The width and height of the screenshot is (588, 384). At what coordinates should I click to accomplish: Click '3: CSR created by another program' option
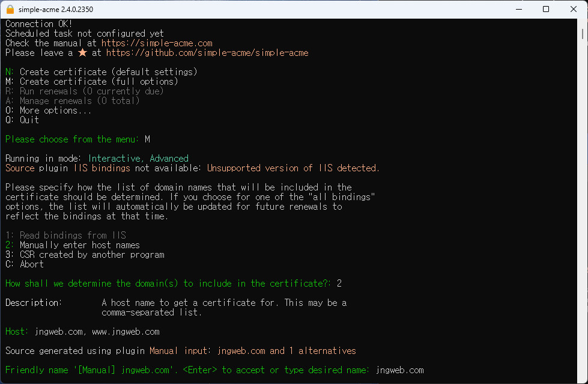coord(85,255)
